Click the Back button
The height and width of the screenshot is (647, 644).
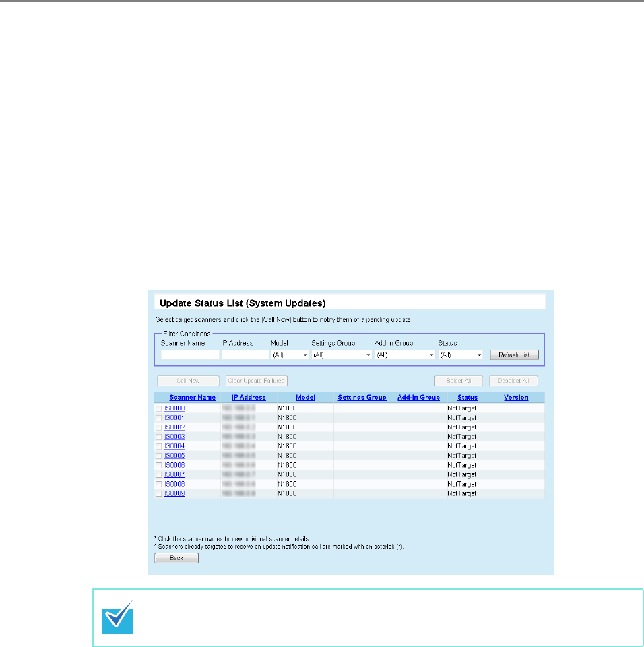(176, 559)
